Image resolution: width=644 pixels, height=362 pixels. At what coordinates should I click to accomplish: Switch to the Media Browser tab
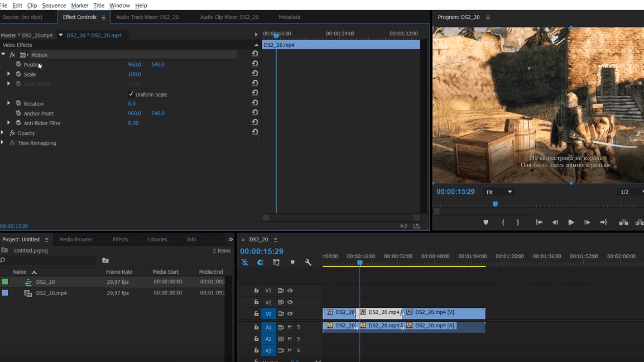76,240
